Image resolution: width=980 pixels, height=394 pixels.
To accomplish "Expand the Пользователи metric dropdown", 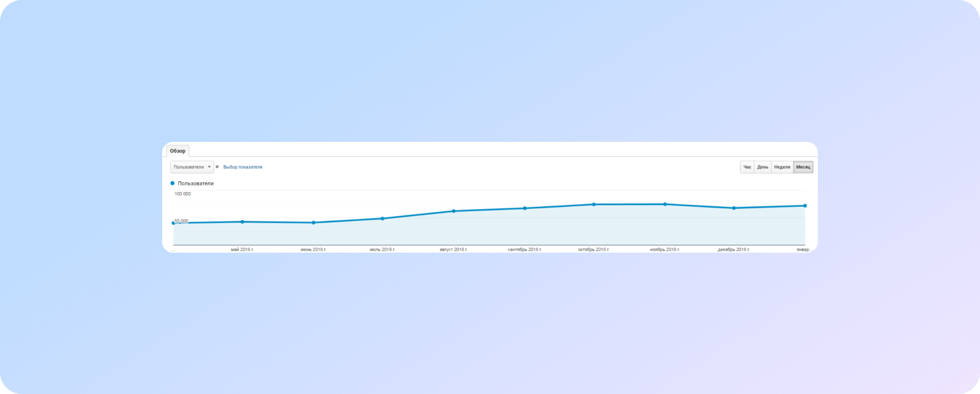I will tap(192, 167).
